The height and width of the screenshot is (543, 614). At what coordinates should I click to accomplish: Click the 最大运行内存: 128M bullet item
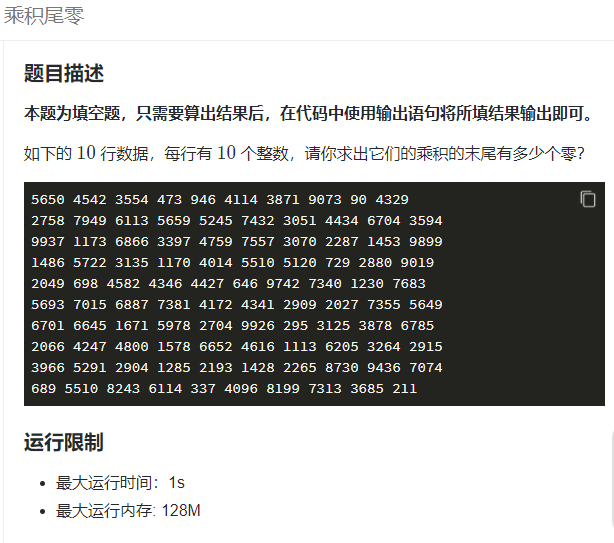click(x=128, y=511)
